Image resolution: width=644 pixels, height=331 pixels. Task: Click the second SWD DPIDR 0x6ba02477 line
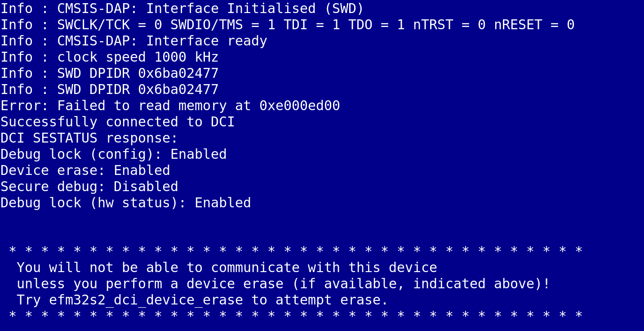[x=110, y=89]
